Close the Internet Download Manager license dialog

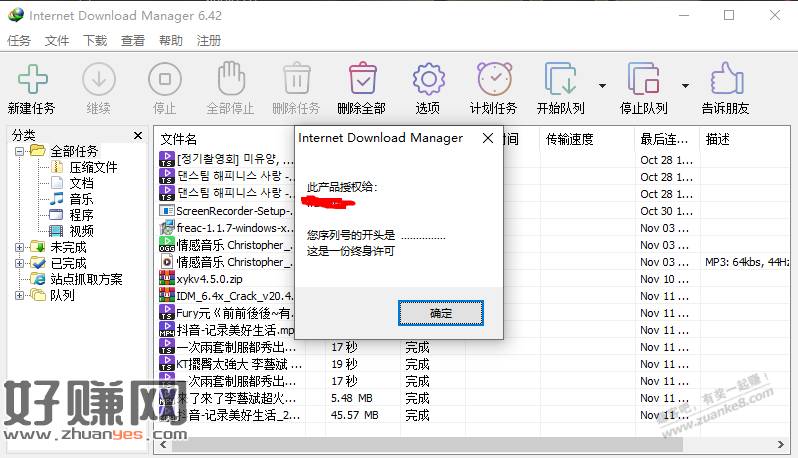point(487,138)
